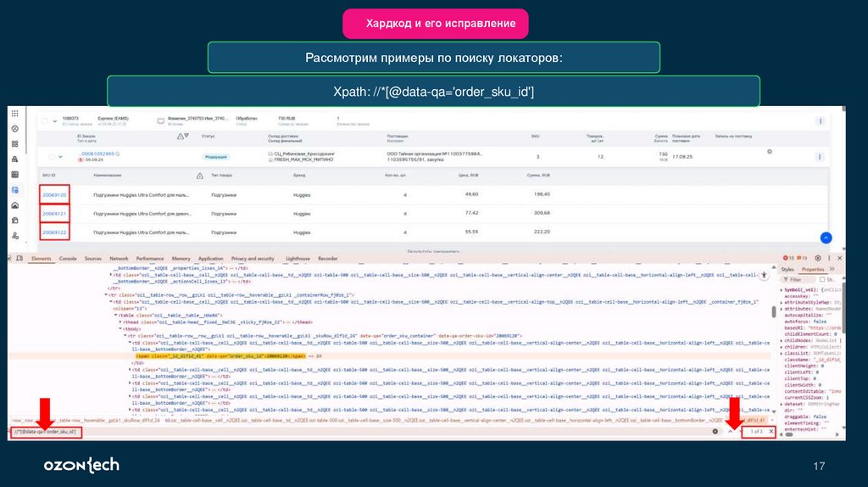868x487 pixels.
Task: Click price value 55,55
Action: [471, 232]
